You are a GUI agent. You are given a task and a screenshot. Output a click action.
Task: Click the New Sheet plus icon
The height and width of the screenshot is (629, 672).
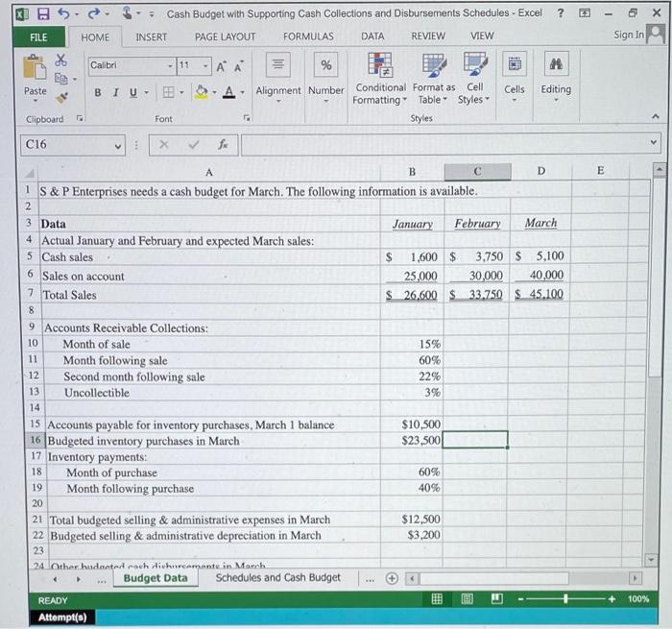click(x=392, y=578)
